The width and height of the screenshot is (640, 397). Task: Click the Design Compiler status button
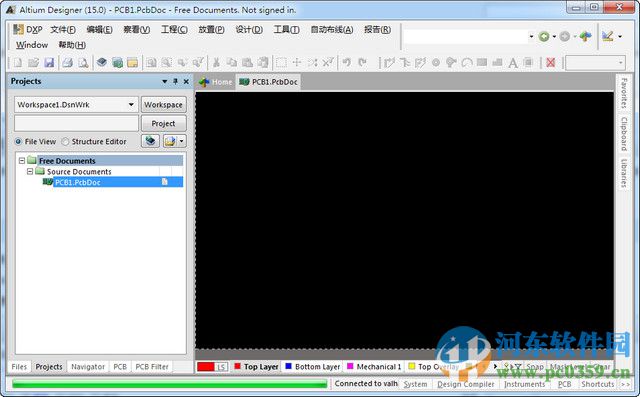coord(466,384)
